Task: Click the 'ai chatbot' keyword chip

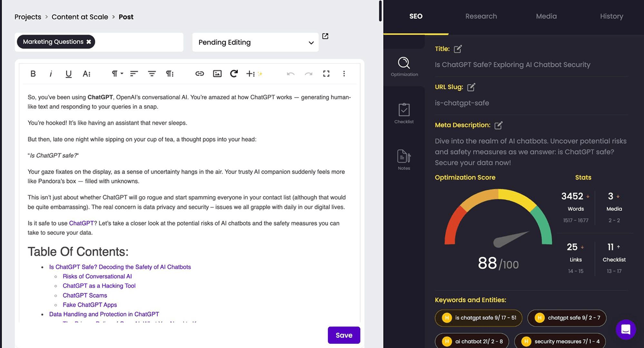Action: point(472,341)
